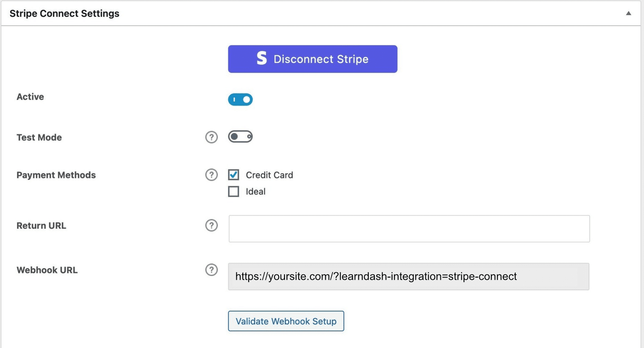Viewport: 644px width, 348px height.
Task: Click the Test Mode label
Action: pos(39,138)
